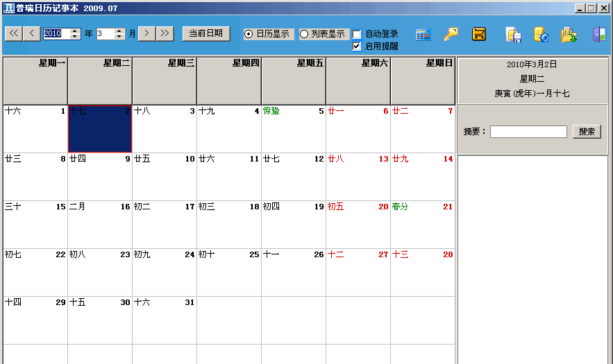Screen dimensions: 613x364
Task: Select March 16 二月 cell
Action: [100, 225]
